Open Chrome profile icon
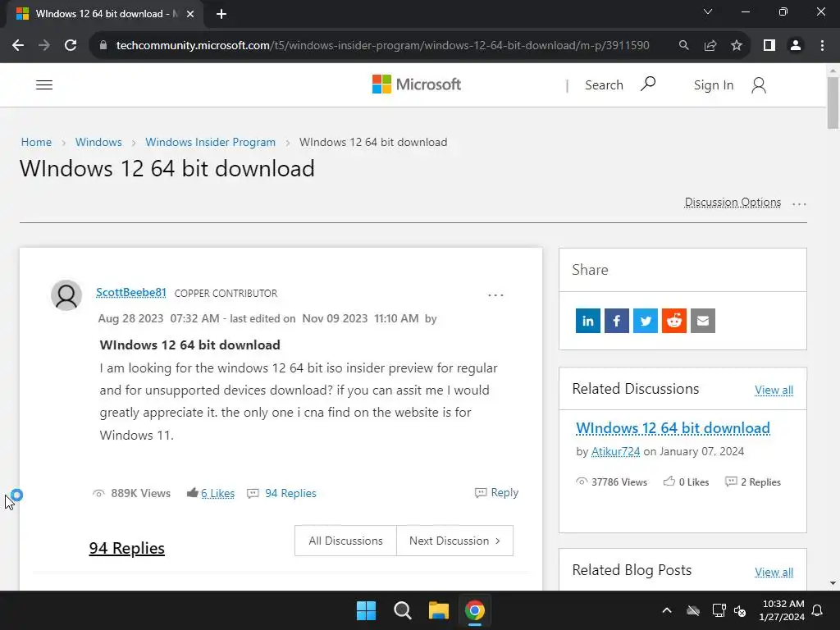This screenshot has height=630, width=840. point(796,45)
